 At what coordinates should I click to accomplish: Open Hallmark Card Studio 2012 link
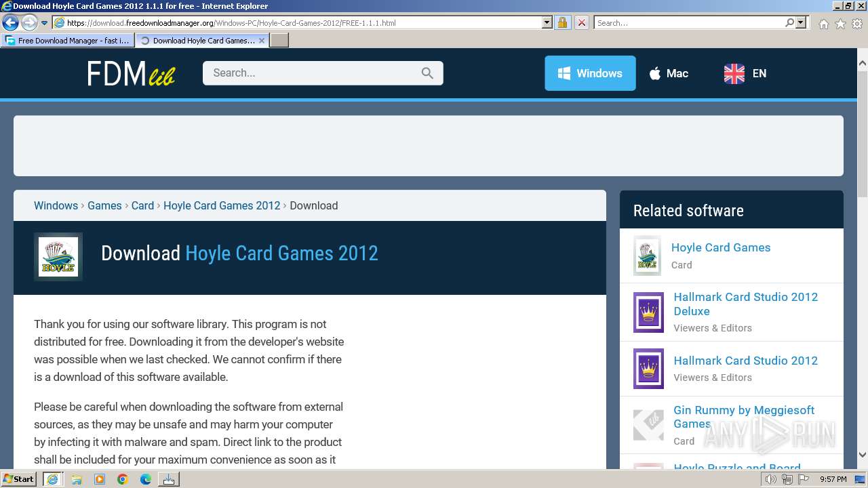coord(746,361)
